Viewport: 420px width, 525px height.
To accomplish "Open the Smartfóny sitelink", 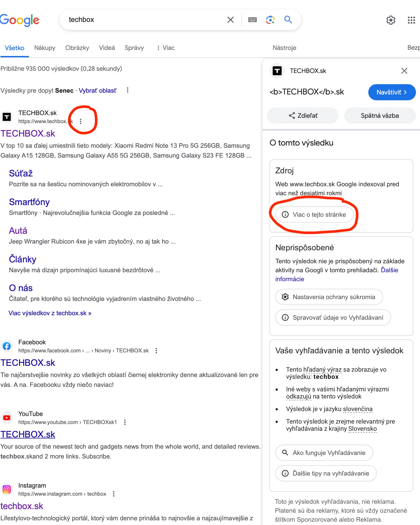I will pyautogui.click(x=29, y=202).
